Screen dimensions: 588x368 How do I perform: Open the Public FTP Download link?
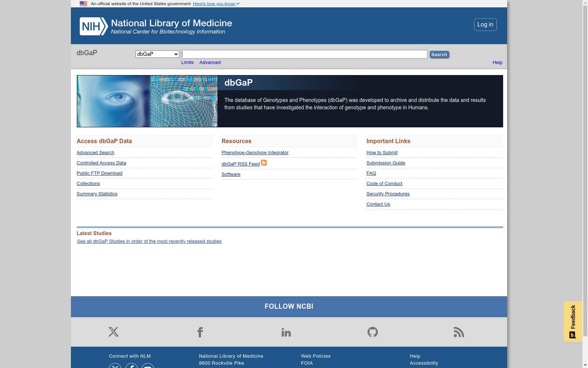100,173
